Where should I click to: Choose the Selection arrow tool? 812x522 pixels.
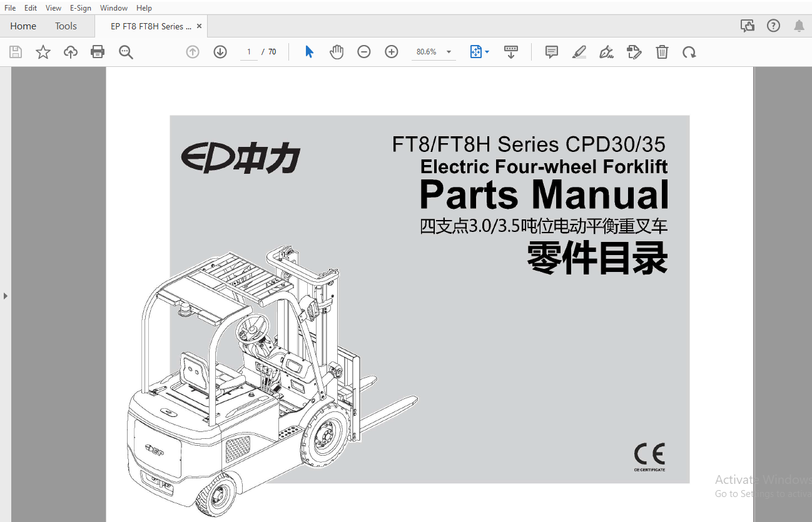309,52
